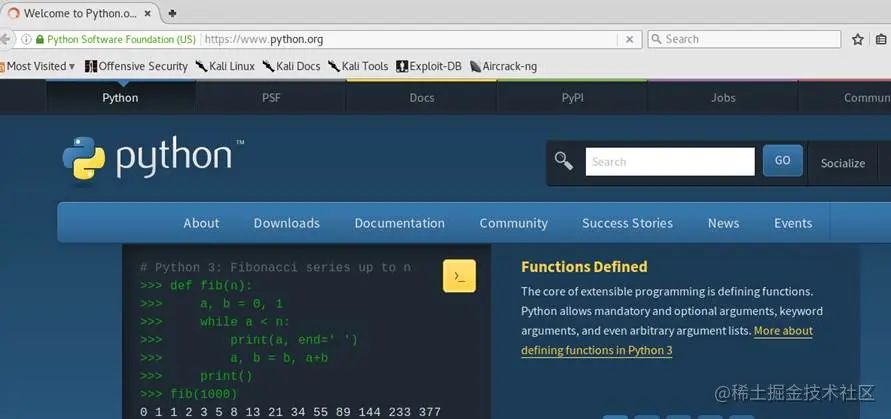Focus the browser Search box
891x419 pixels.
click(744, 39)
